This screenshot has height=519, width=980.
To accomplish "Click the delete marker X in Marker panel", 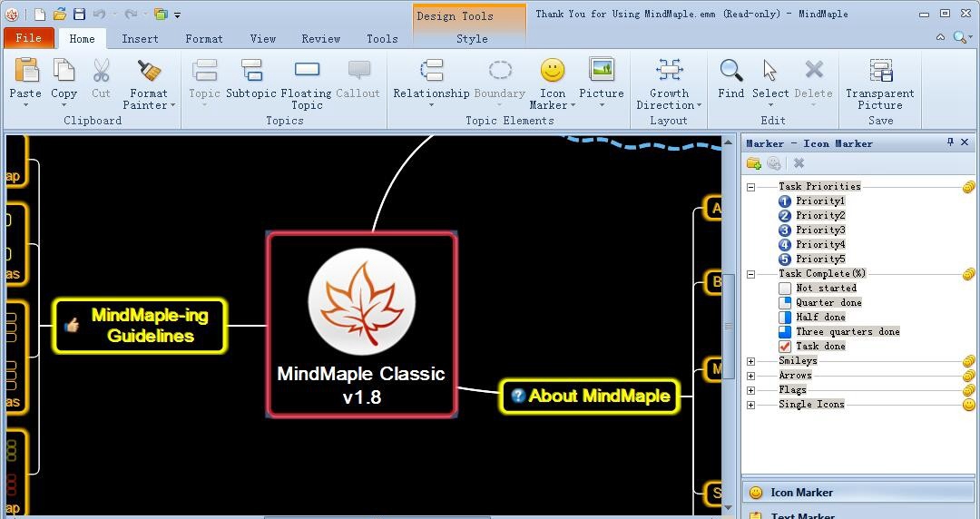I will [x=799, y=163].
